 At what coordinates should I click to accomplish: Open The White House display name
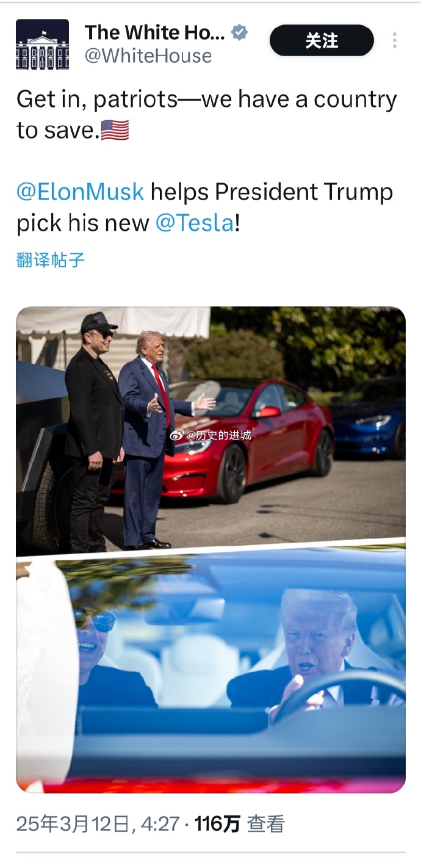point(154,32)
